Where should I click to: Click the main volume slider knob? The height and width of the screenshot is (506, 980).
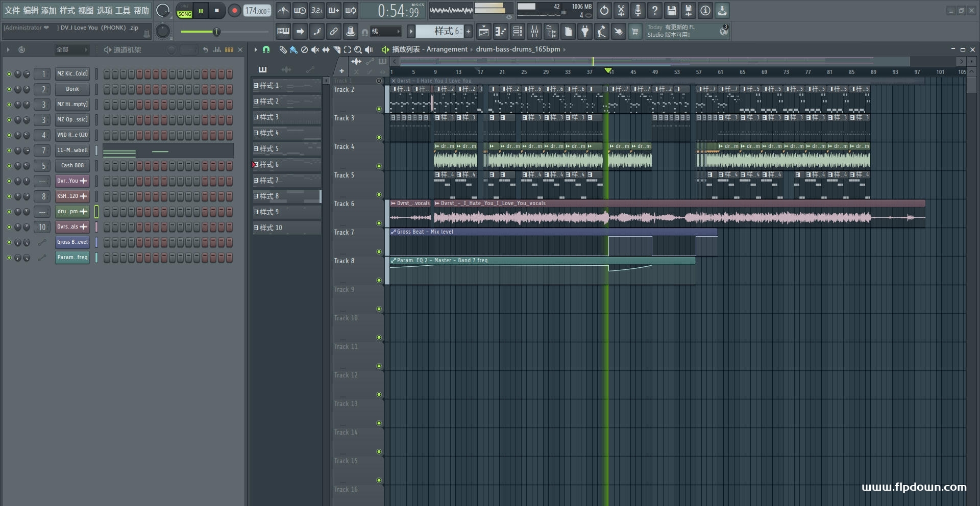coord(216,32)
